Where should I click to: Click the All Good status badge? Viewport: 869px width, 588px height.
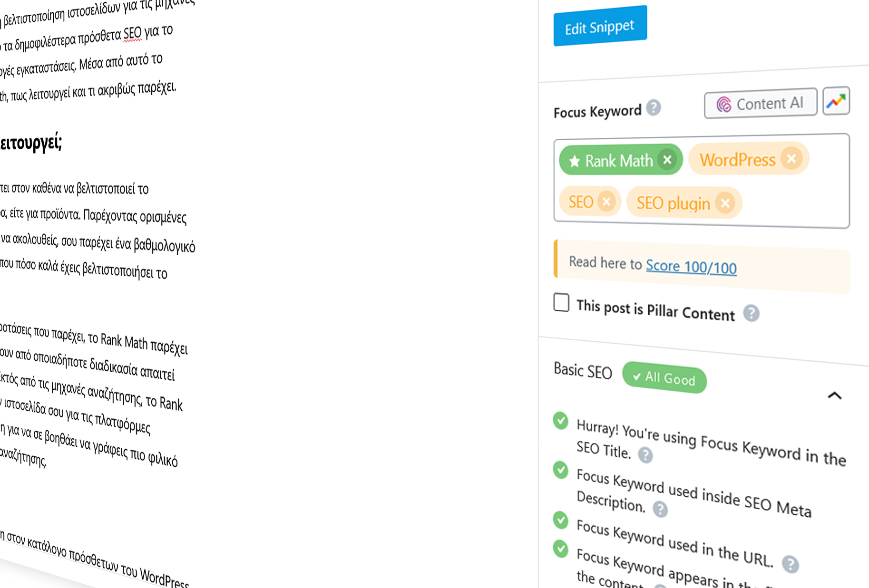[x=664, y=378]
